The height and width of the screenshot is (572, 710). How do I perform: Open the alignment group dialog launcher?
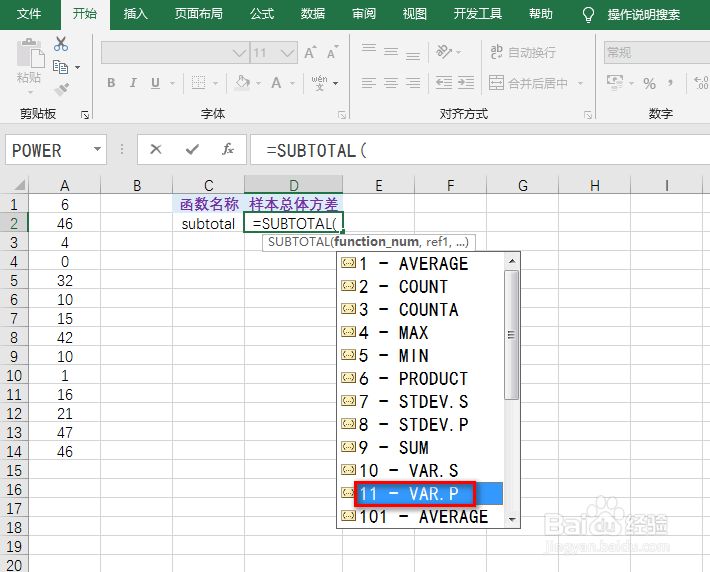588,115
